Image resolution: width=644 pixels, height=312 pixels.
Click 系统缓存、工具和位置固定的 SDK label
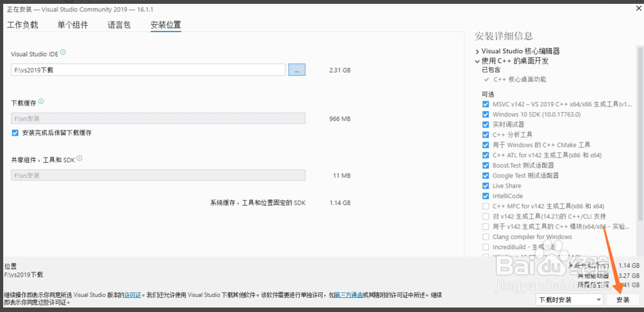coord(258,203)
